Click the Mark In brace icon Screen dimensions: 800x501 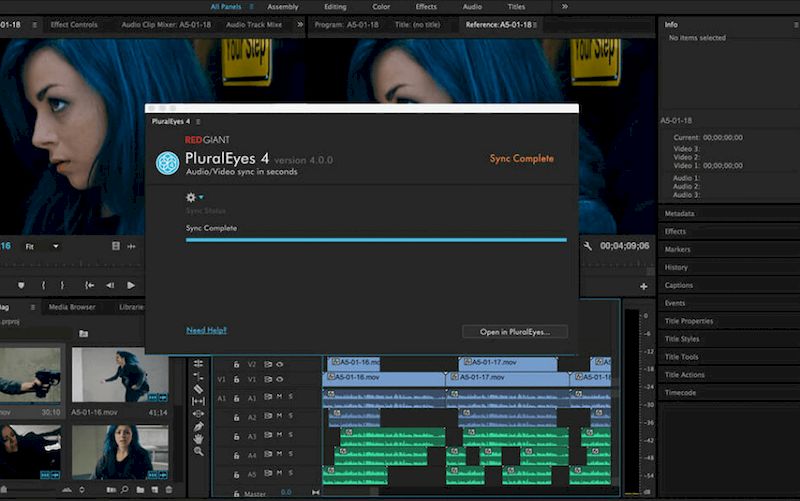click(x=43, y=286)
